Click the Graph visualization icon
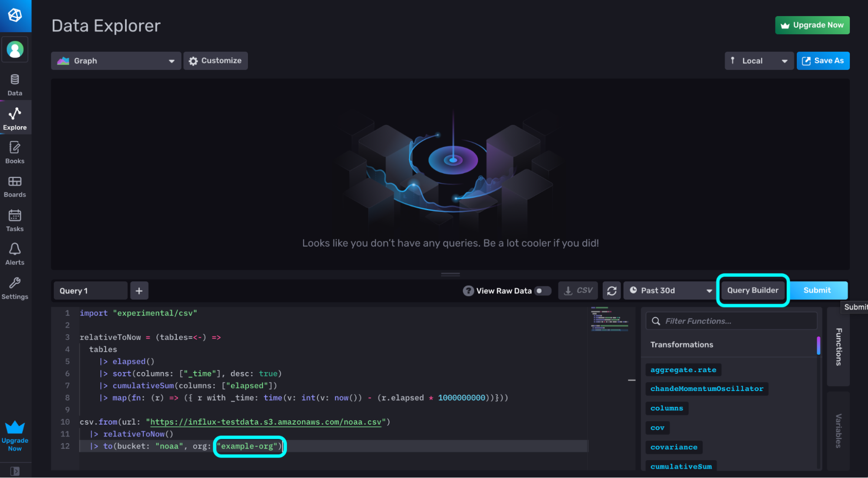 click(64, 61)
